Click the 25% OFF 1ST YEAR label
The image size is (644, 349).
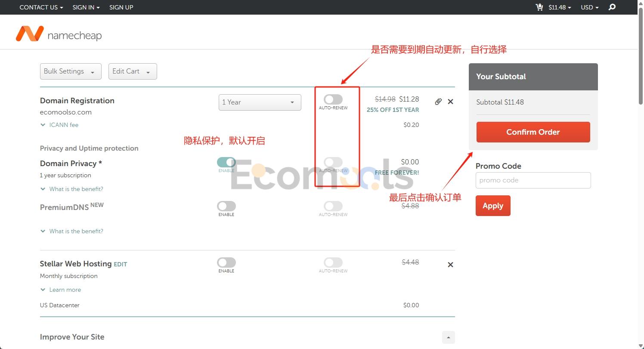pos(393,110)
